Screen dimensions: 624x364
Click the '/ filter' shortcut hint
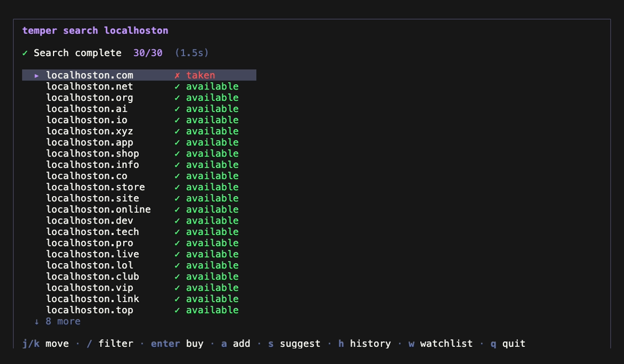pos(110,344)
